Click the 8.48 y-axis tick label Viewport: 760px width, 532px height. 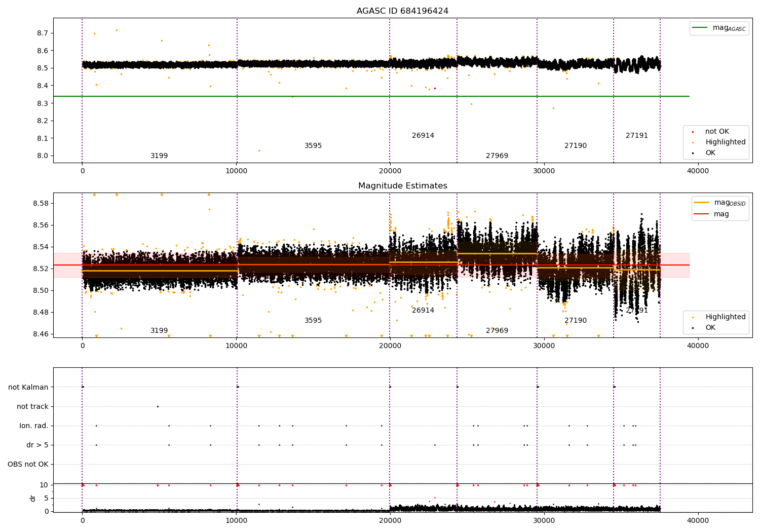(x=41, y=313)
